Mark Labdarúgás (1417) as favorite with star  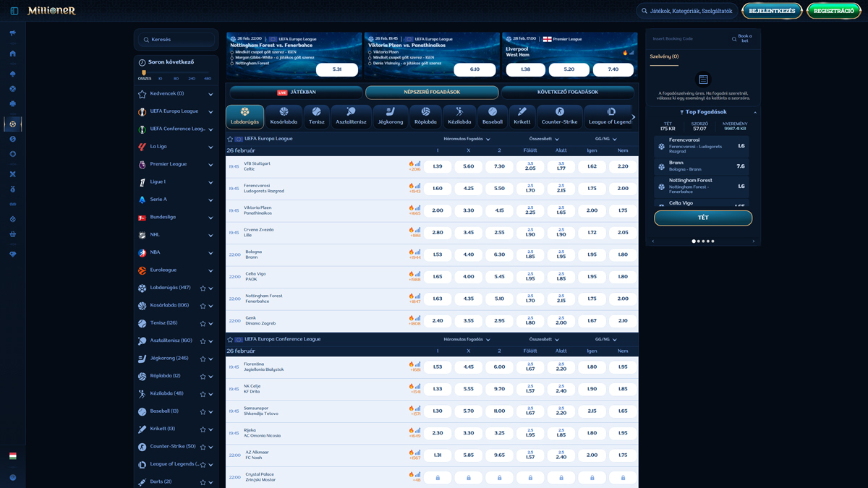coord(203,288)
